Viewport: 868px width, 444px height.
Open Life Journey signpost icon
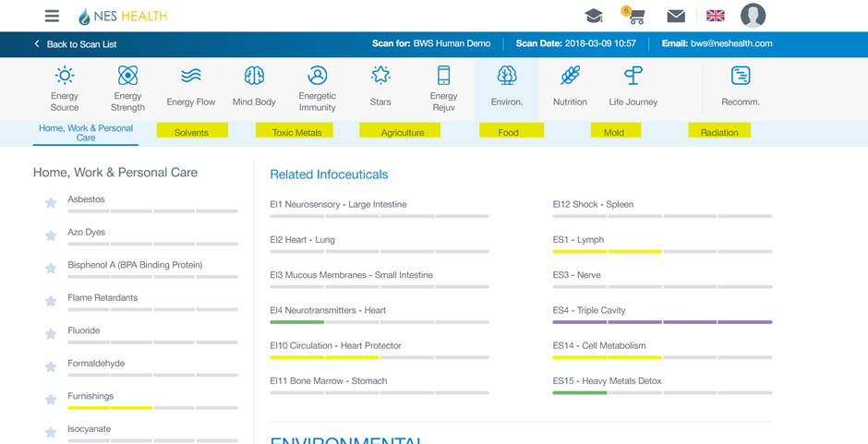[633, 76]
